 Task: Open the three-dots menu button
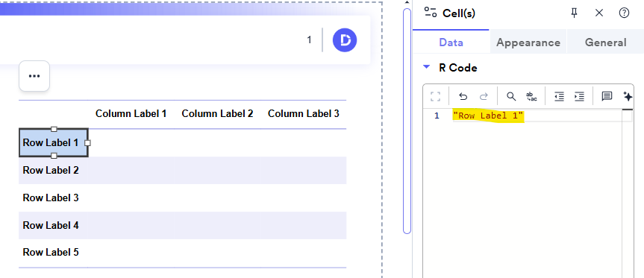[34, 76]
